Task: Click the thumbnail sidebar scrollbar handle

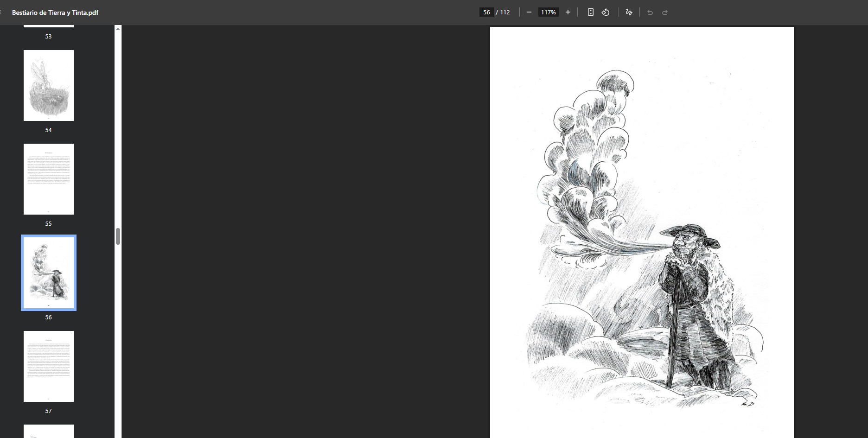Action: (x=118, y=236)
